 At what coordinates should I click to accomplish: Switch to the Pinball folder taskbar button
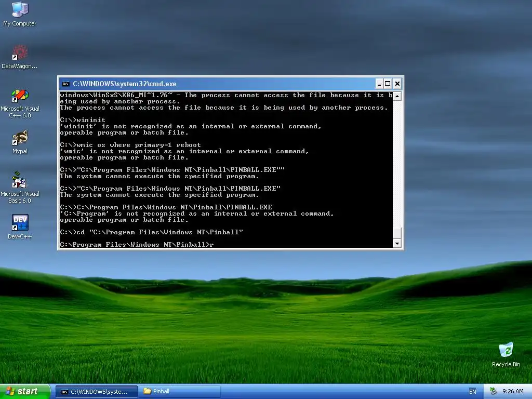point(179,392)
